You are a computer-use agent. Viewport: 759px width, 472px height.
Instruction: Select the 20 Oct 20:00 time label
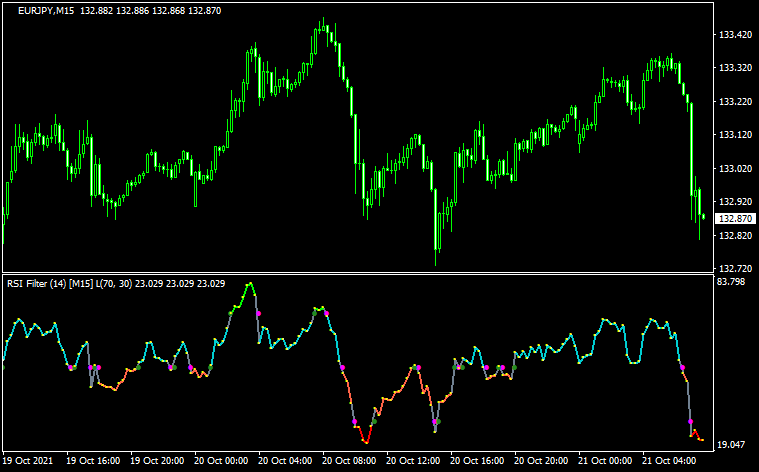tap(542, 461)
